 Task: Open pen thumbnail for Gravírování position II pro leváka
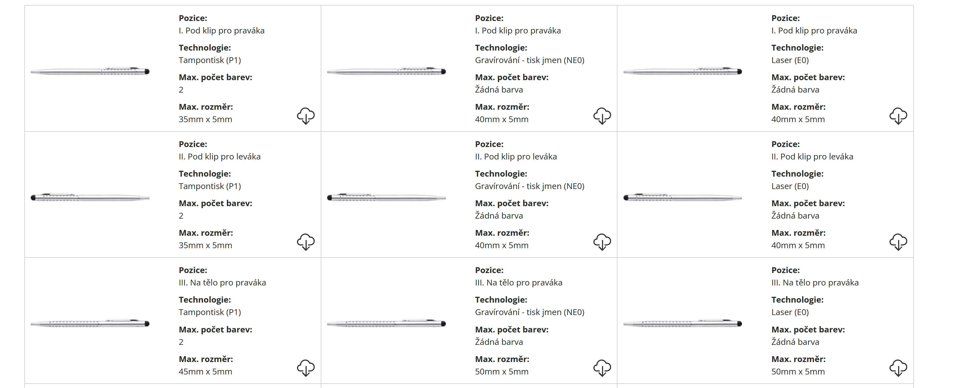pyautogui.click(x=386, y=197)
